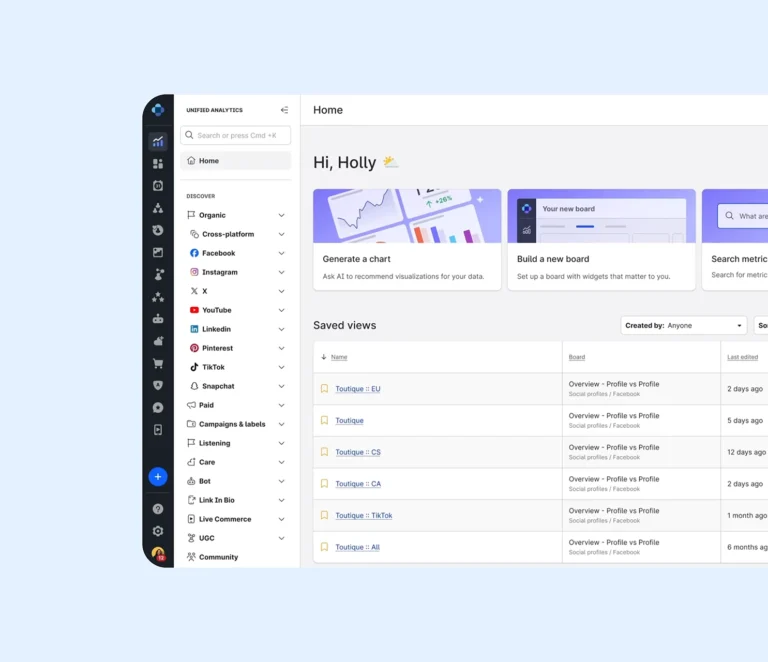Click the Generate a chart card
This screenshot has width=768, height=662.
pos(407,240)
